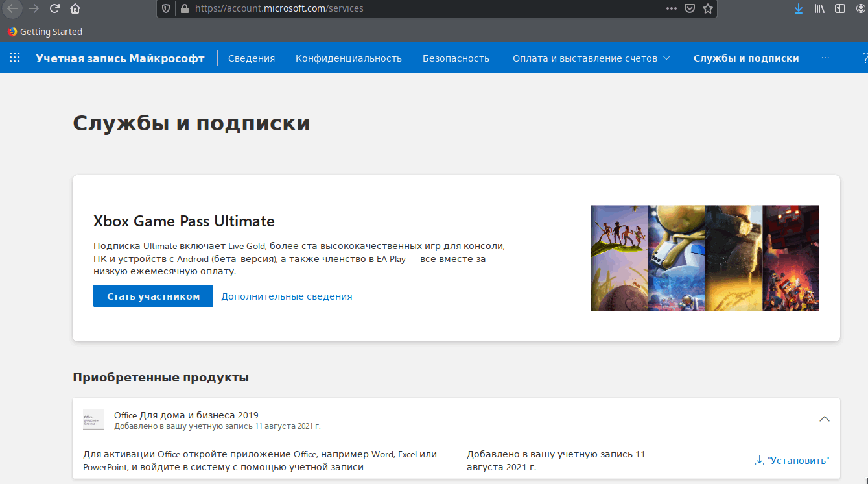The height and width of the screenshot is (484, 868).
Task: Select the Xbox Game Pass Ultimate heading
Action: pyautogui.click(x=184, y=221)
